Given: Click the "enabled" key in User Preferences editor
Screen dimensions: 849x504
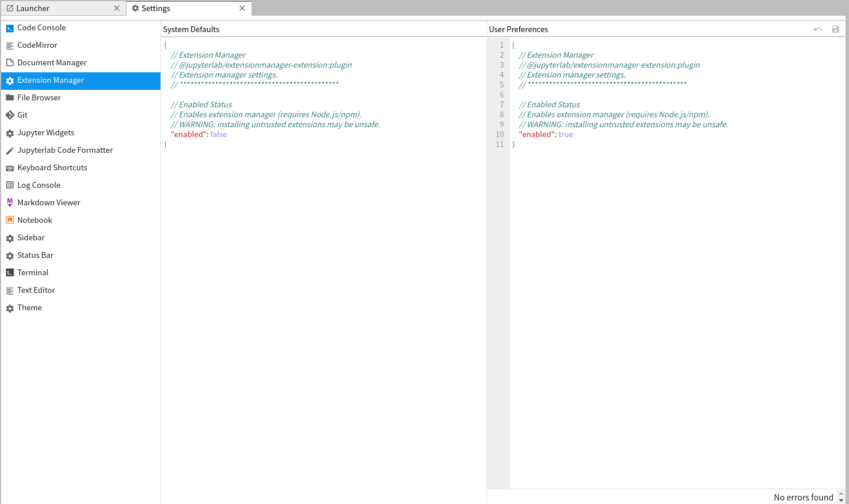Looking at the screenshot, I should pyautogui.click(x=536, y=135).
